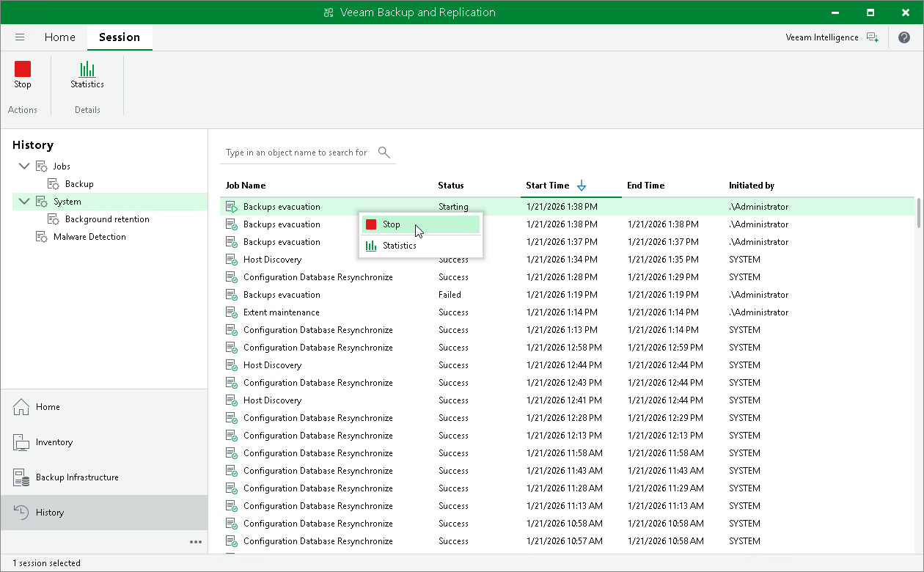Viewport: 924px width, 572px height.
Task: Open the Backup Infrastructure view
Action: tap(104, 477)
